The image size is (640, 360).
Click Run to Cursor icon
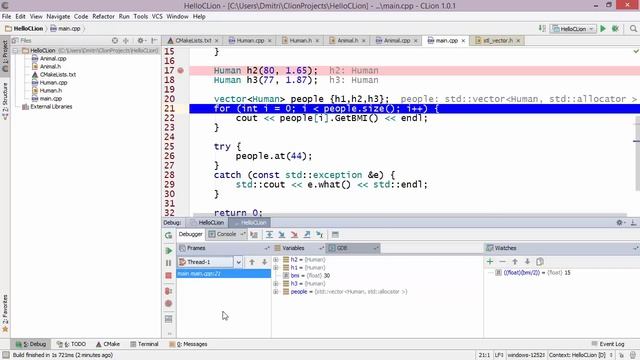[320, 235]
